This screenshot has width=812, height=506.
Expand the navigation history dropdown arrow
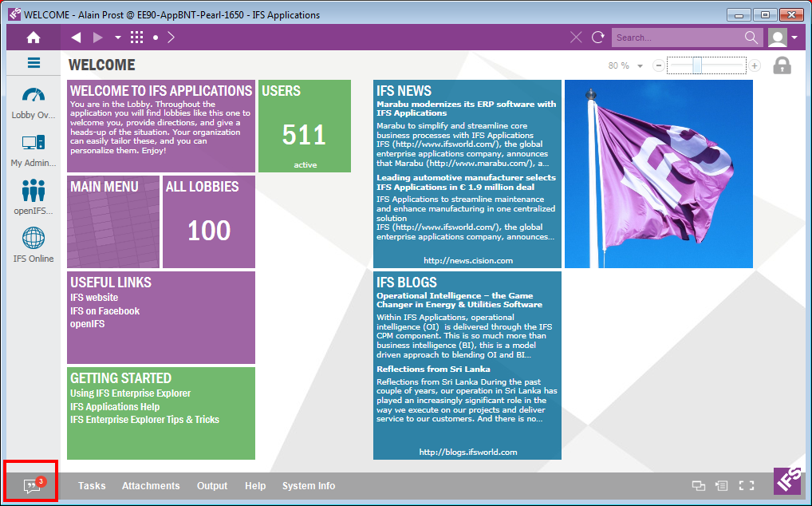[x=118, y=38]
